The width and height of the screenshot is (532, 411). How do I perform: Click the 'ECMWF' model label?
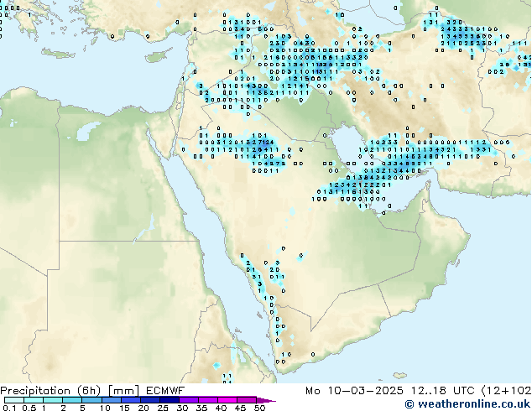point(165,391)
